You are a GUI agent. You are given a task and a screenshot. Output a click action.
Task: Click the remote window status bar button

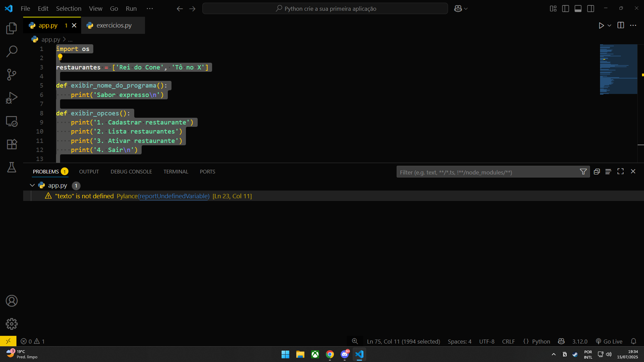tap(8, 341)
